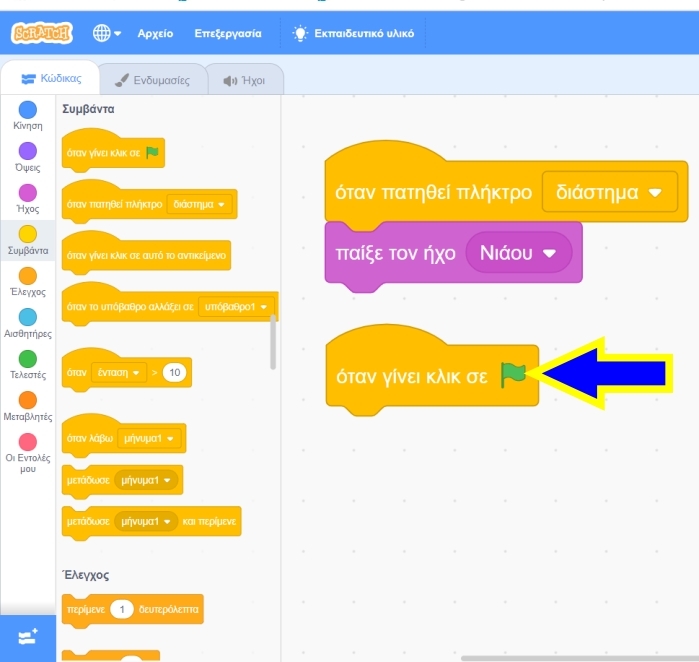Select the Όψεις (Looks) category circle
699x662 pixels.
[x=28, y=151]
